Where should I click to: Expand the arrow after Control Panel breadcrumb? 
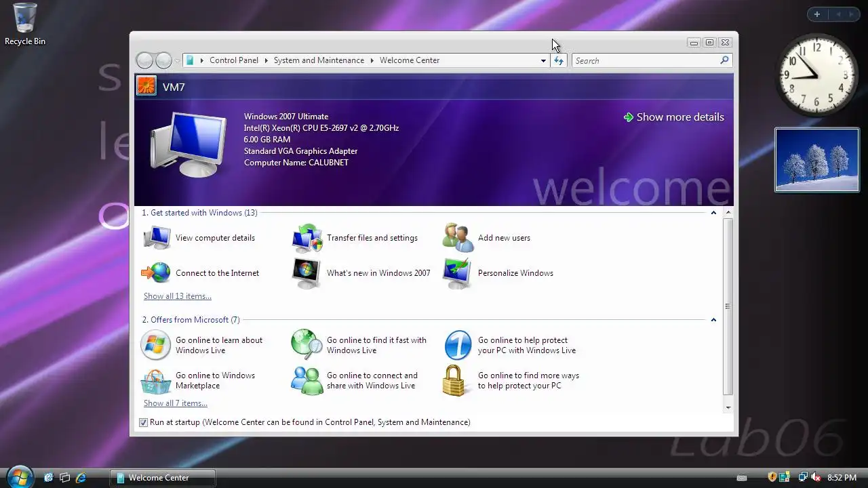click(266, 60)
